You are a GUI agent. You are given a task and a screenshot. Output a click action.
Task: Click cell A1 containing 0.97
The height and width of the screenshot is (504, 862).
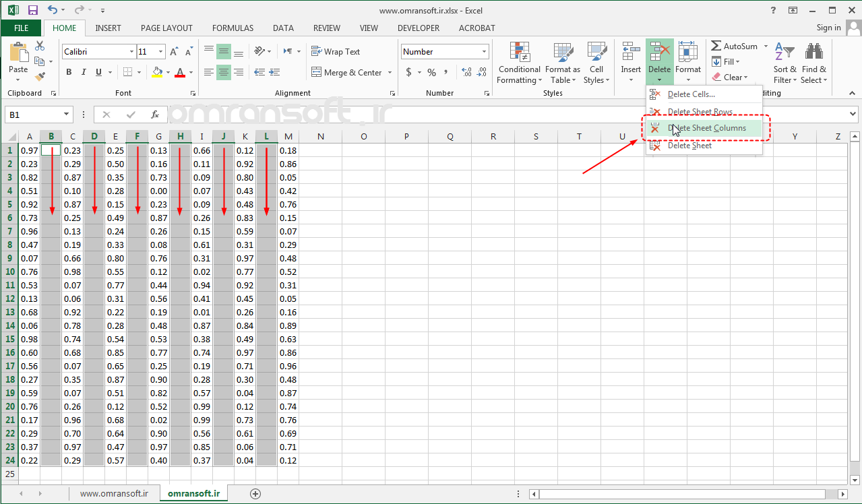[29, 150]
